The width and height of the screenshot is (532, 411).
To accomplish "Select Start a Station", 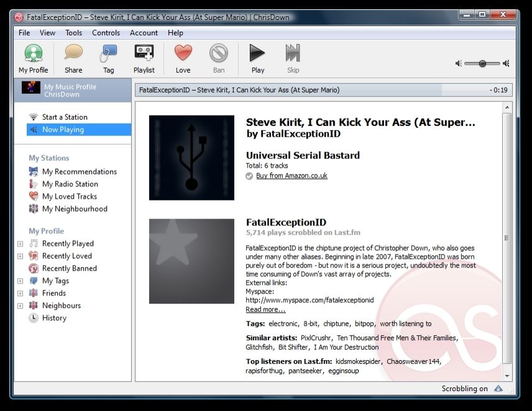I will pyautogui.click(x=65, y=117).
